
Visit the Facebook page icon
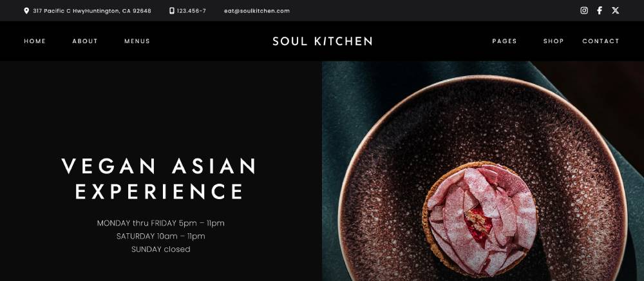600,11
